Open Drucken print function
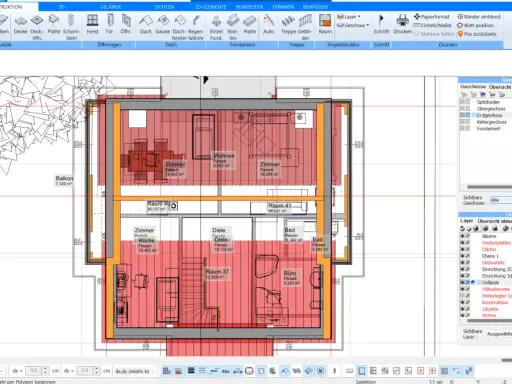 (403, 25)
